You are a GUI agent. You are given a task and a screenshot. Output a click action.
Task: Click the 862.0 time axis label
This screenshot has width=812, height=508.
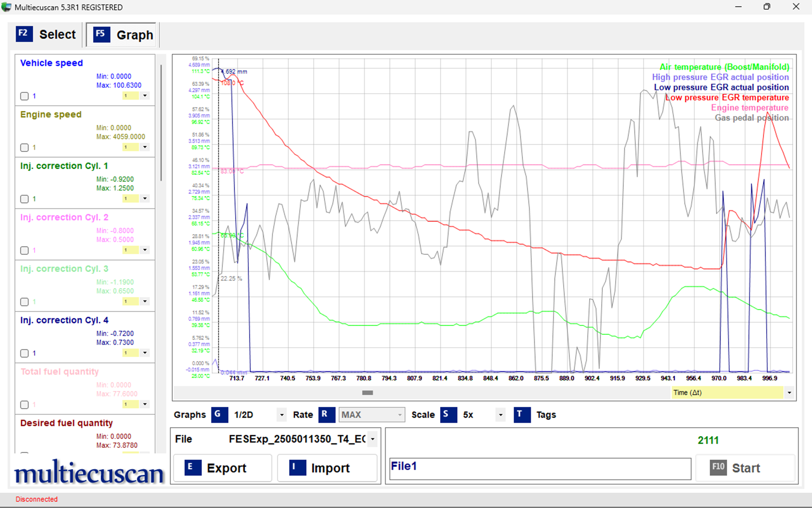point(516,378)
